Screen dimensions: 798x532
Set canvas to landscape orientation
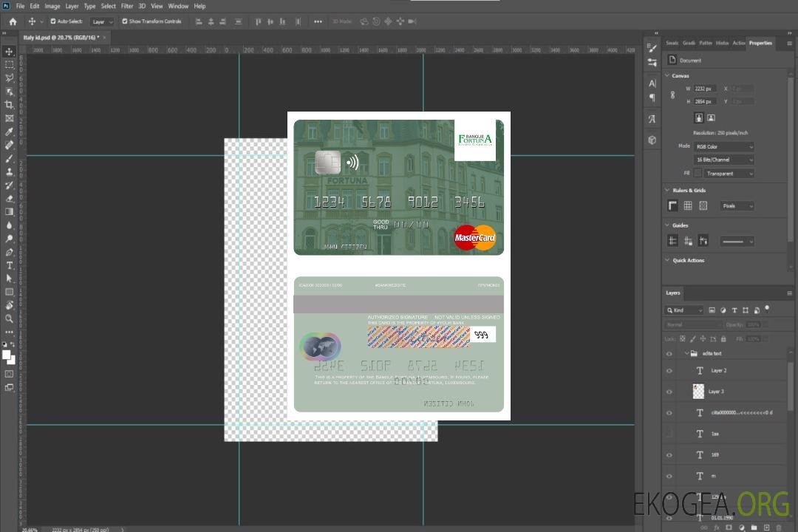(711, 118)
